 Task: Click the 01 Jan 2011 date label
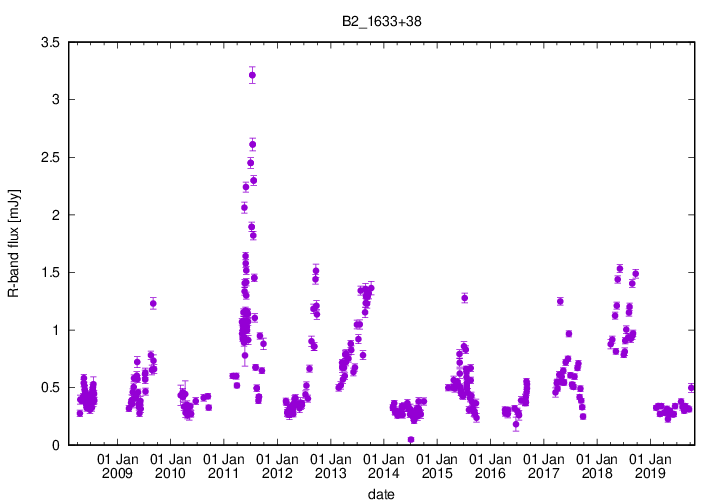223,465
